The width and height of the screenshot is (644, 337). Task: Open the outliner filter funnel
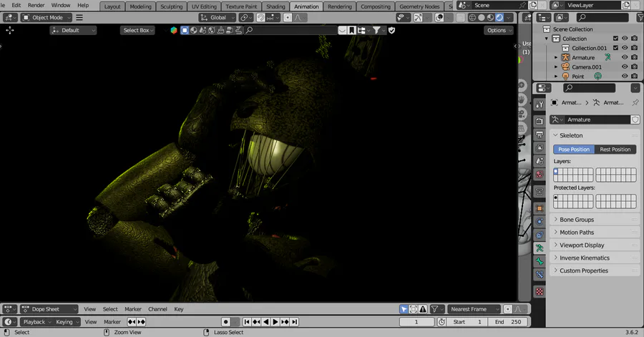(x=640, y=17)
